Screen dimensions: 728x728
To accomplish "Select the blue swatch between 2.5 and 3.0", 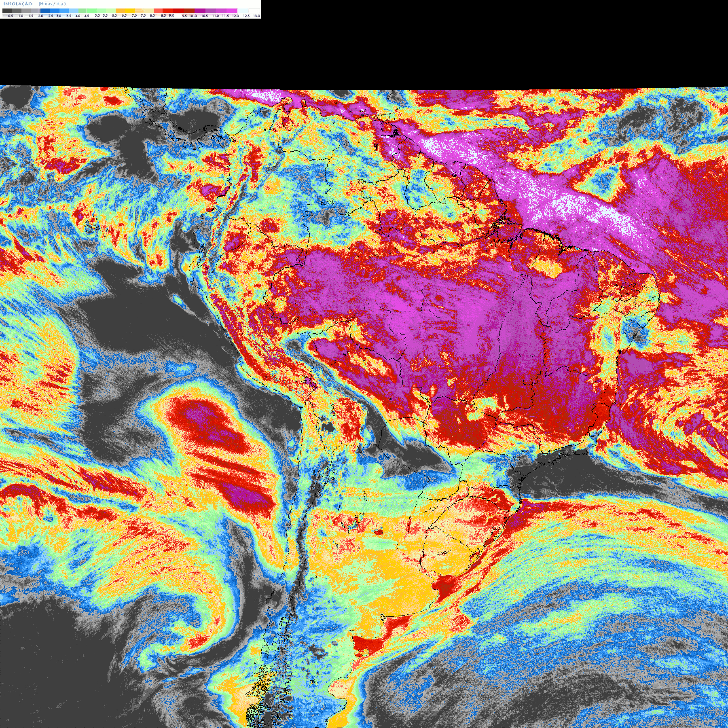I will tap(55, 11).
